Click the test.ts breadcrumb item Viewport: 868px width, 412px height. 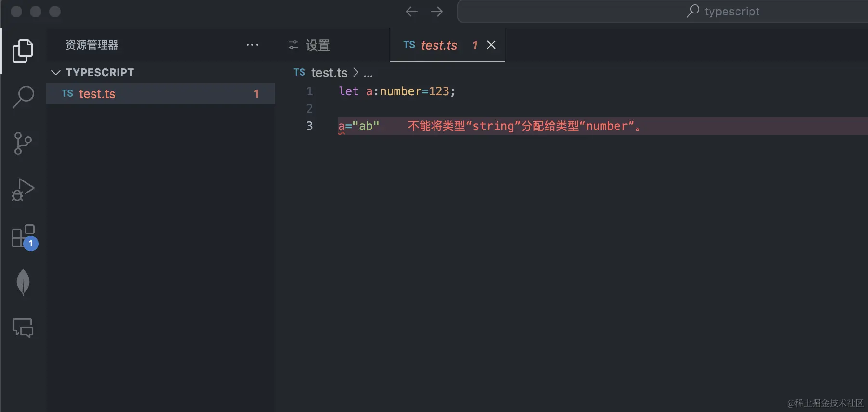tap(329, 73)
